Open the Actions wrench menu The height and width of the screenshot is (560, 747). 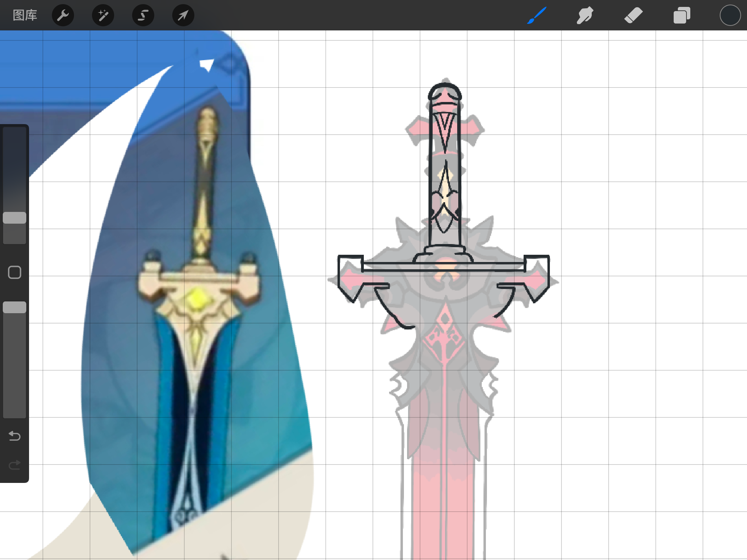coord(63,15)
